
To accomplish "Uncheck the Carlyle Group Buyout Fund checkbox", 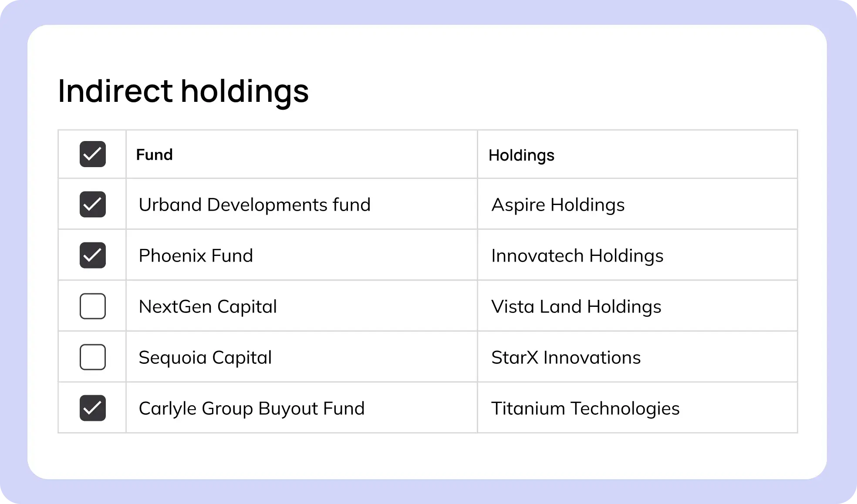I will tap(93, 408).
